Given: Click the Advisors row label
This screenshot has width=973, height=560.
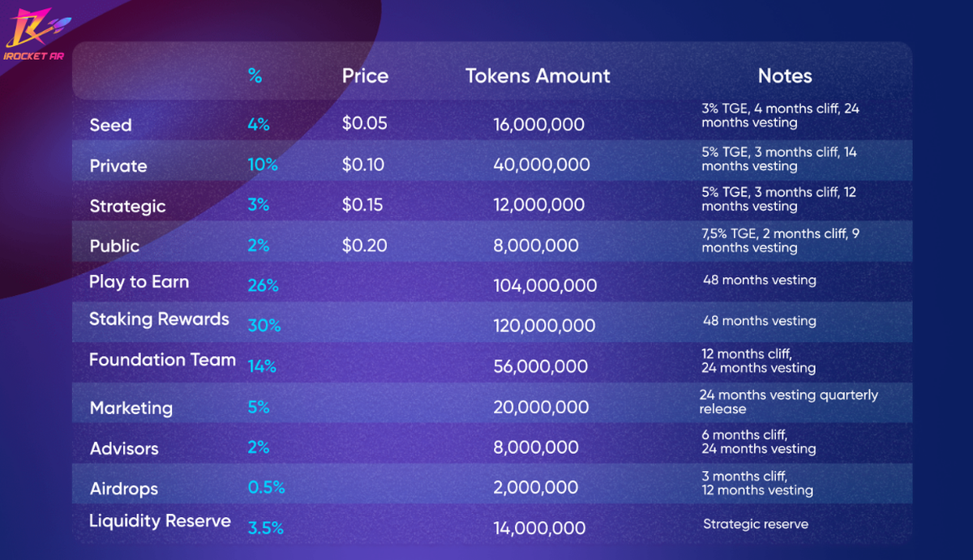Looking at the screenshot, I should (x=124, y=448).
